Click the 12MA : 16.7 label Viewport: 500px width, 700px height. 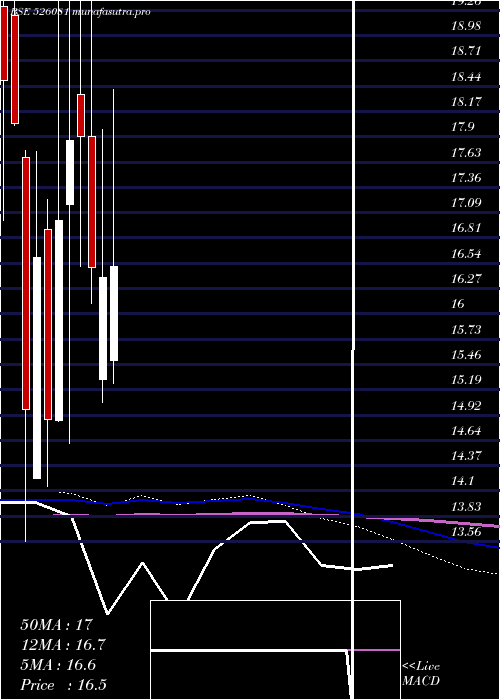coord(63,645)
